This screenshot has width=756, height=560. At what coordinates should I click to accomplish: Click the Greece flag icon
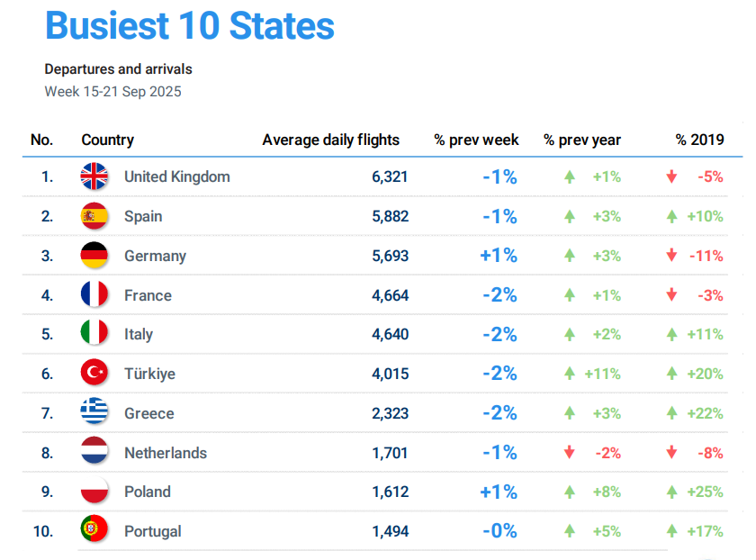(94, 411)
